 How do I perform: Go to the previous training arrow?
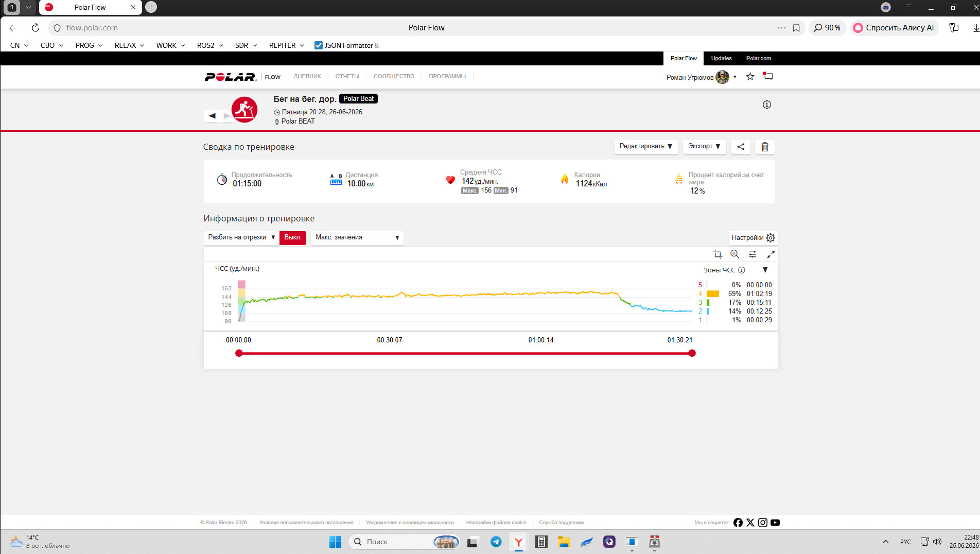212,116
